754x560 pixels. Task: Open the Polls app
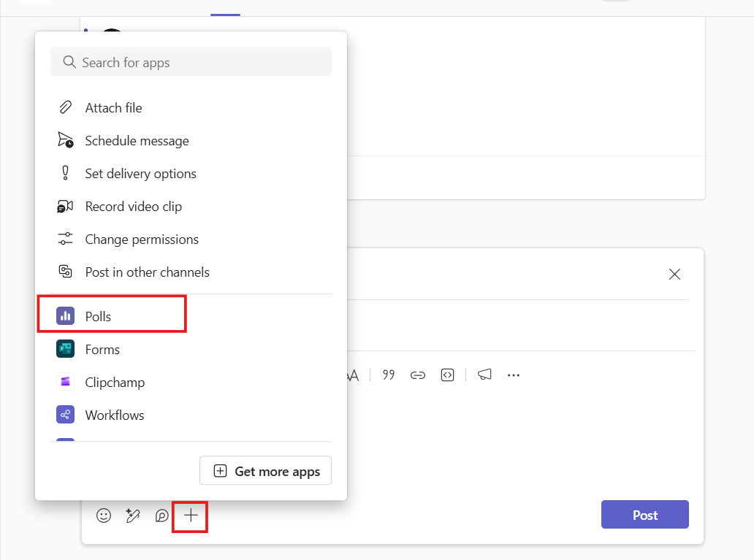pos(98,316)
